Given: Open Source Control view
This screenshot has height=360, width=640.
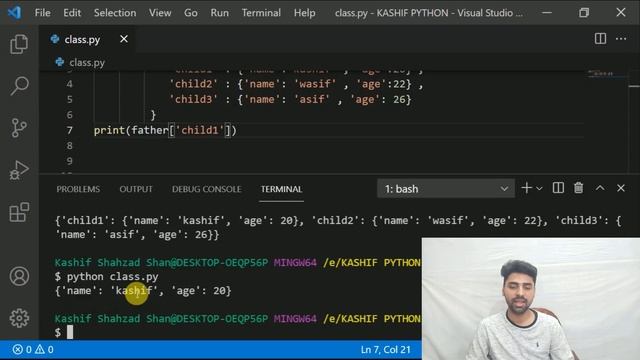Looking at the screenshot, I should click(19, 128).
